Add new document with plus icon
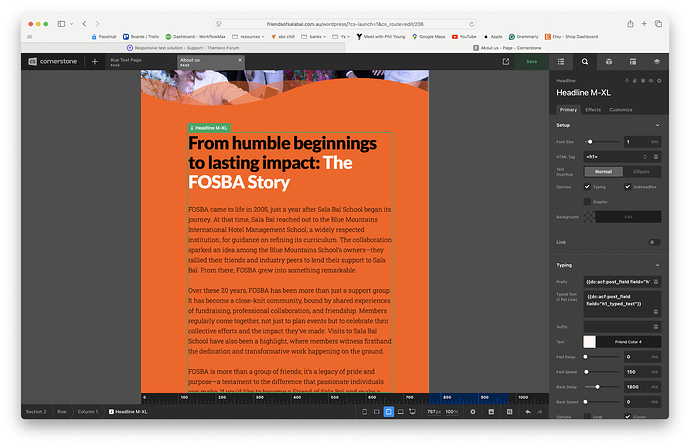This screenshot has width=690, height=446. [95, 62]
